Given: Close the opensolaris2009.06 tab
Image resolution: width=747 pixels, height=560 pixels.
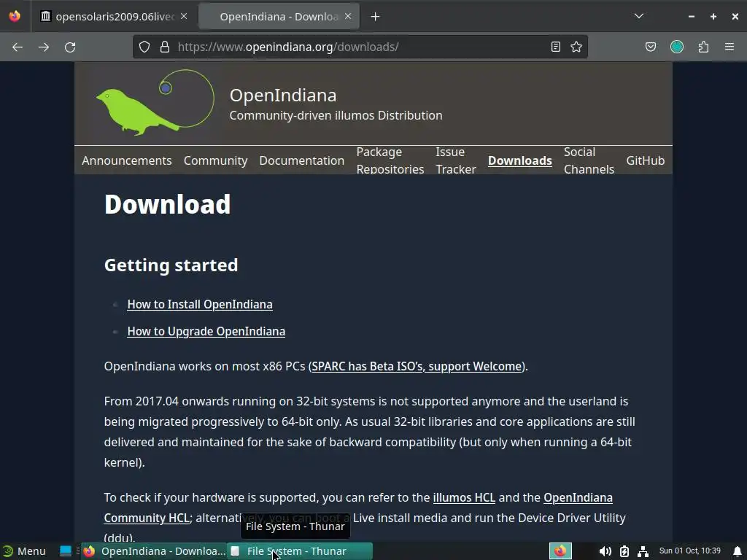Looking at the screenshot, I should point(184,16).
